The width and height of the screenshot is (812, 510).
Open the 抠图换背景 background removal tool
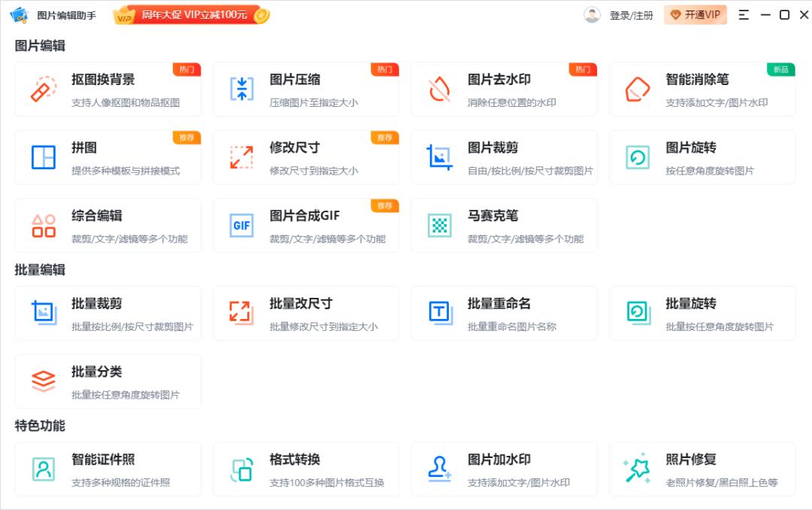click(x=108, y=90)
